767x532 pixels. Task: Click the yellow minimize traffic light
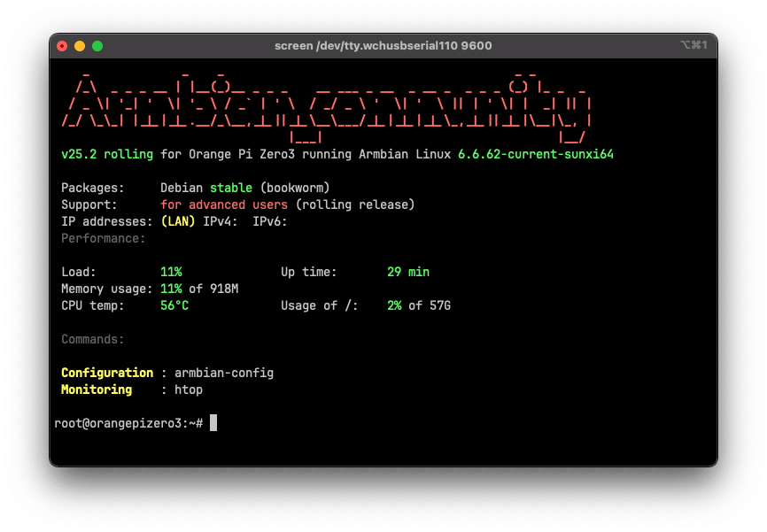78,45
